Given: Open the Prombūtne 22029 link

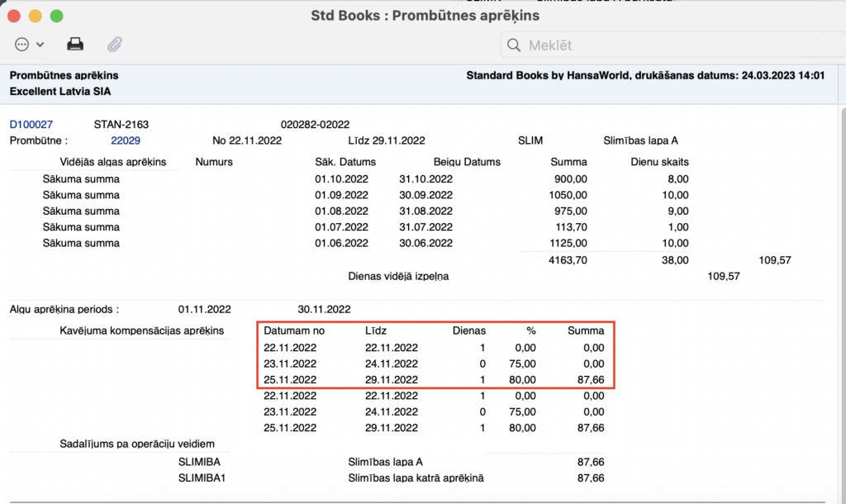Looking at the screenshot, I should pos(126,141).
